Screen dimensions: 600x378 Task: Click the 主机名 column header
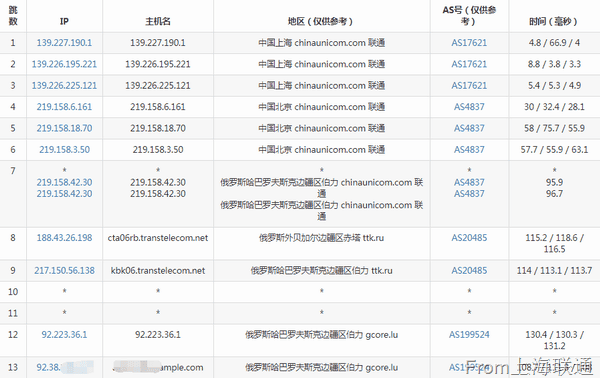[x=158, y=21]
